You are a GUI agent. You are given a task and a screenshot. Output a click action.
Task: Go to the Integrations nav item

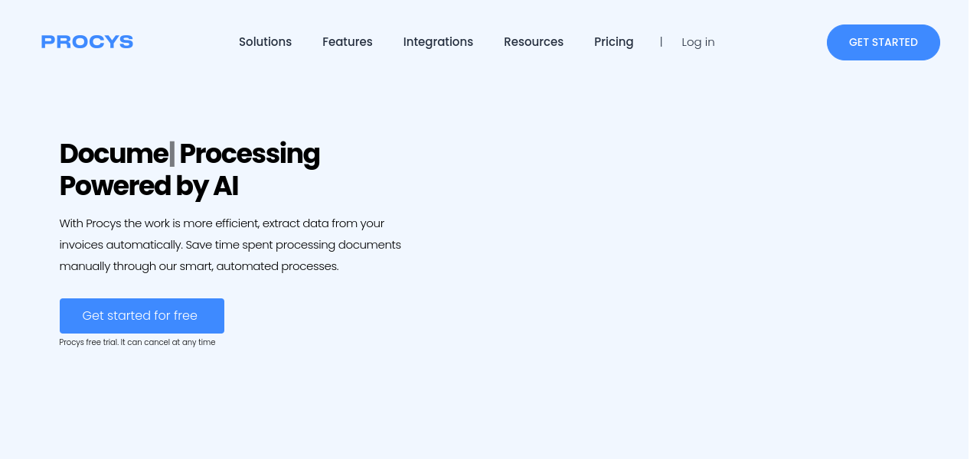pyautogui.click(x=438, y=42)
